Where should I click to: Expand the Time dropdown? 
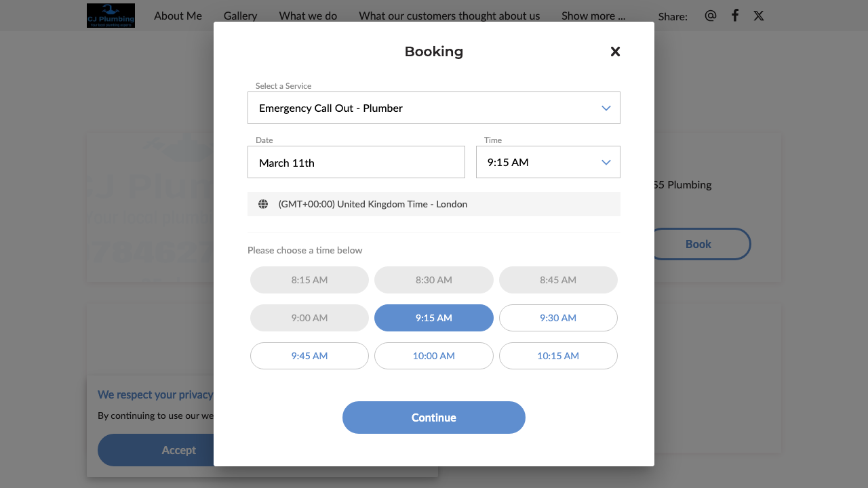[548, 162]
